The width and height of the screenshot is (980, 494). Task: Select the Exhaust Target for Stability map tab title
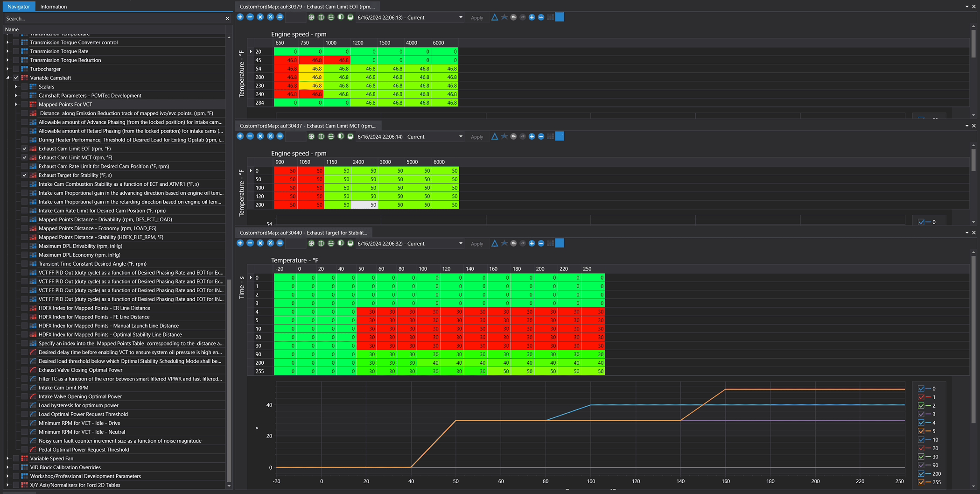click(303, 233)
